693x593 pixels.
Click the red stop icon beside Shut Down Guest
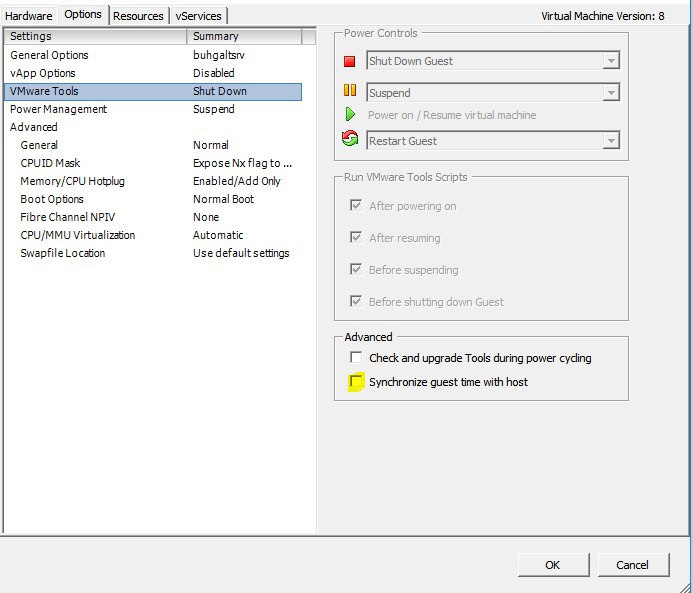tap(350, 61)
